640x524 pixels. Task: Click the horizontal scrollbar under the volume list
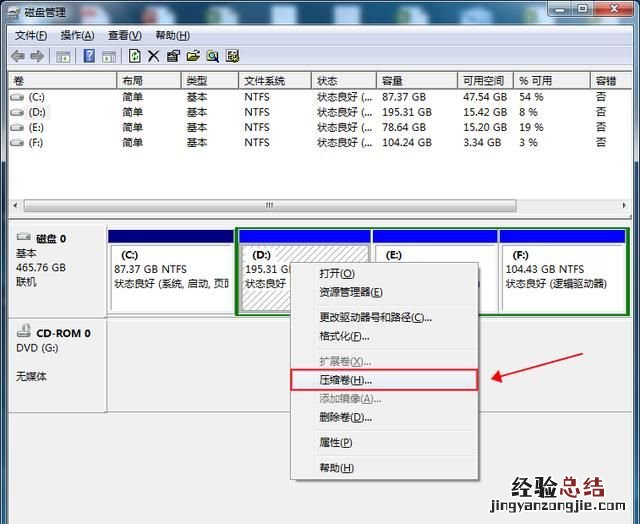[268, 205]
